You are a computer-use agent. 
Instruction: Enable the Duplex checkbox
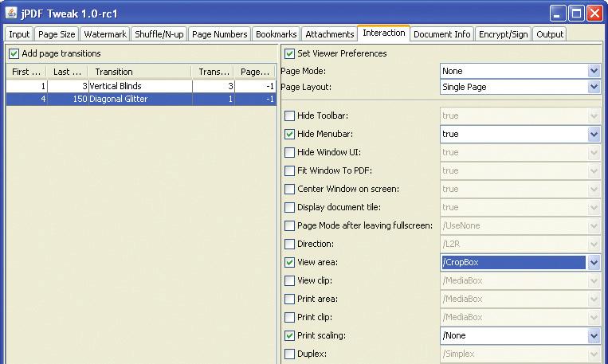pos(289,354)
